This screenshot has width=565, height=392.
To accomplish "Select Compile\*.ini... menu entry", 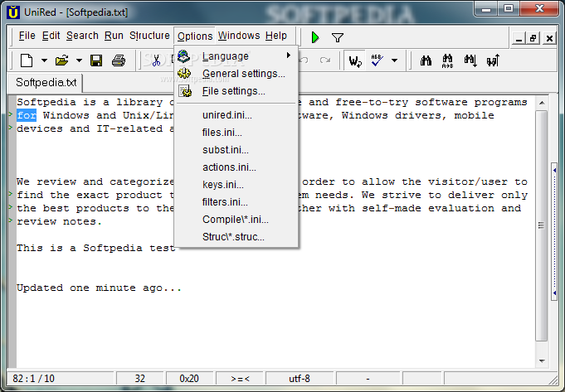I will click(x=236, y=220).
